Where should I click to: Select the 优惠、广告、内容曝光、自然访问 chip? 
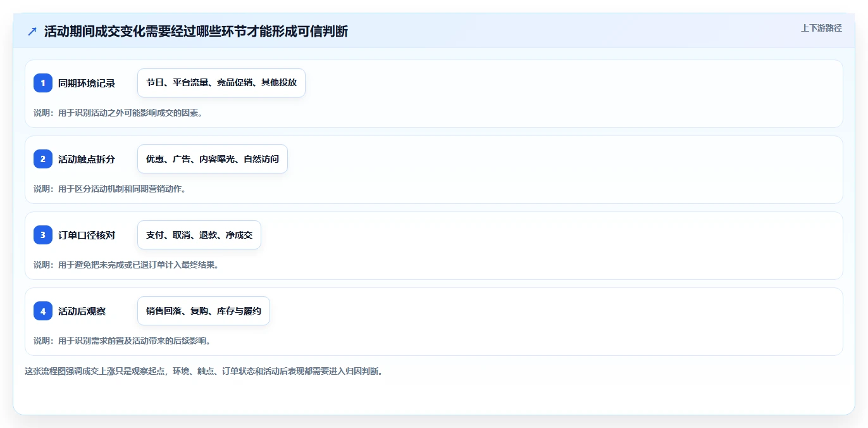[x=213, y=159]
